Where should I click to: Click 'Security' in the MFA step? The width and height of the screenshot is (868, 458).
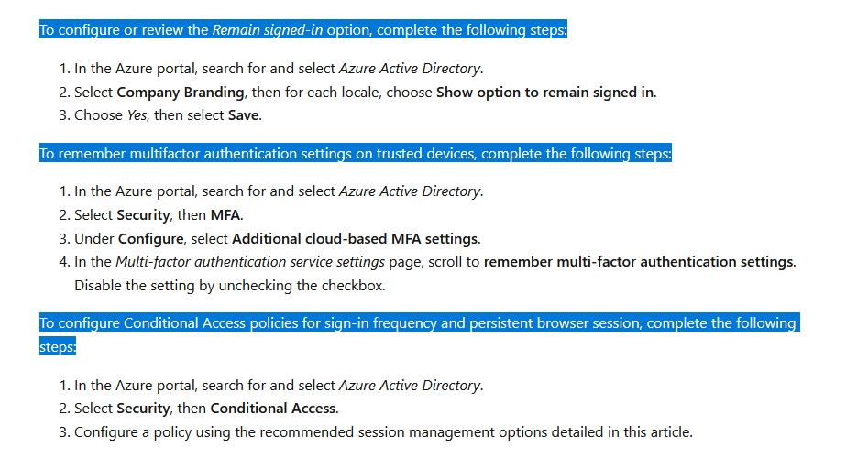(143, 214)
